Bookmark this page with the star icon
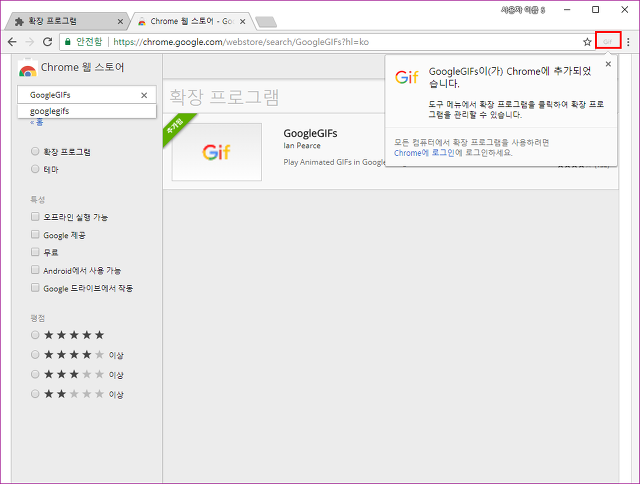The width and height of the screenshot is (640, 484). [x=587, y=42]
